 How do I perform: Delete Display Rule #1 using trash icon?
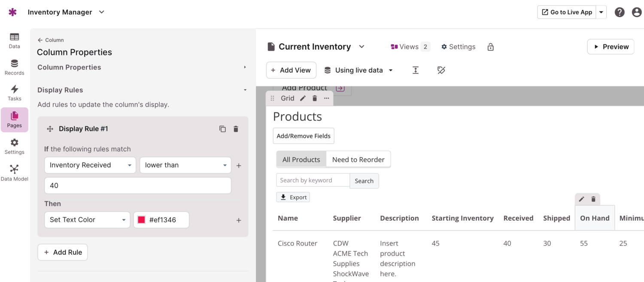[236, 129]
